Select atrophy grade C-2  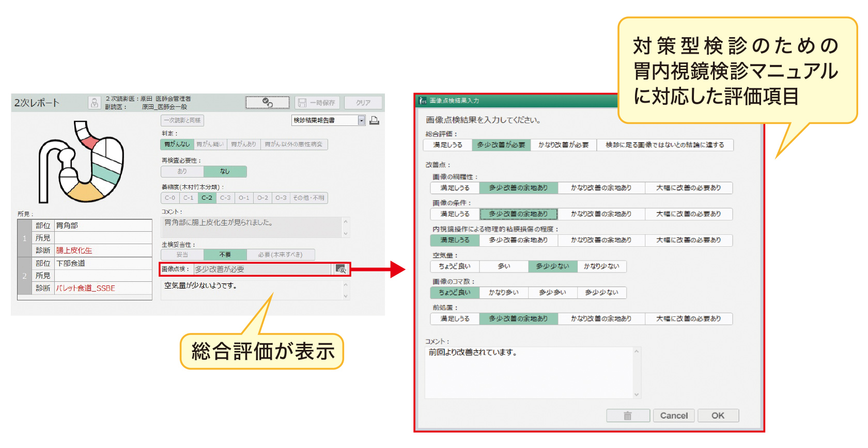point(207,198)
